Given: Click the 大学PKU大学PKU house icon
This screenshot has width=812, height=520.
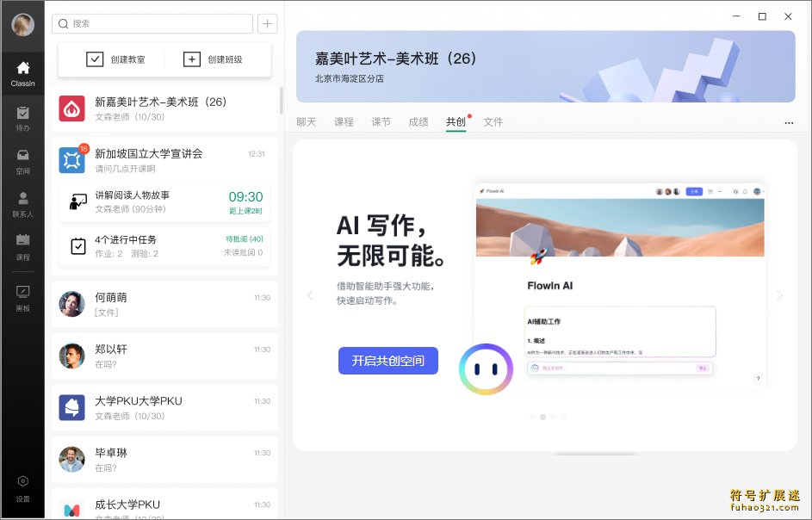Looking at the screenshot, I should click(x=72, y=407).
